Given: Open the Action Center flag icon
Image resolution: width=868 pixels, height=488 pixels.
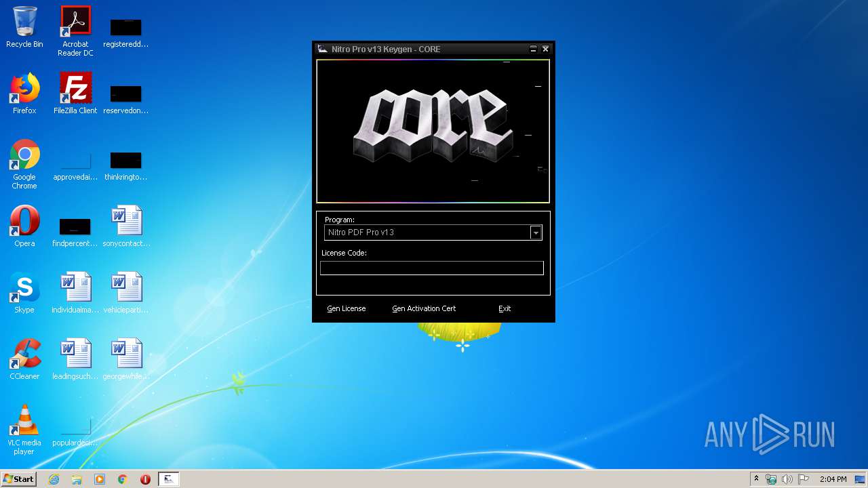Looking at the screenshot, I should click(804, 479).
